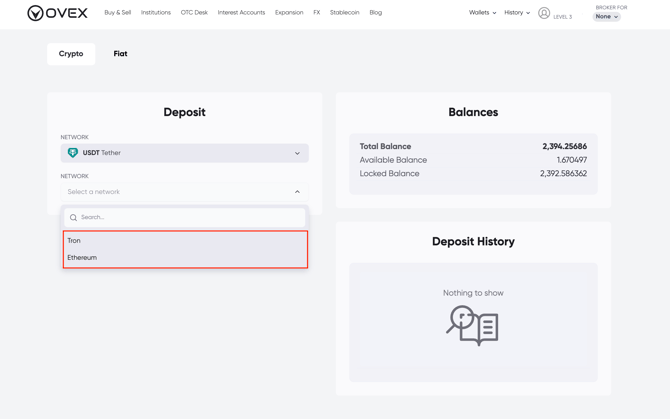
Task: Open the FX page
Action: 317,13
